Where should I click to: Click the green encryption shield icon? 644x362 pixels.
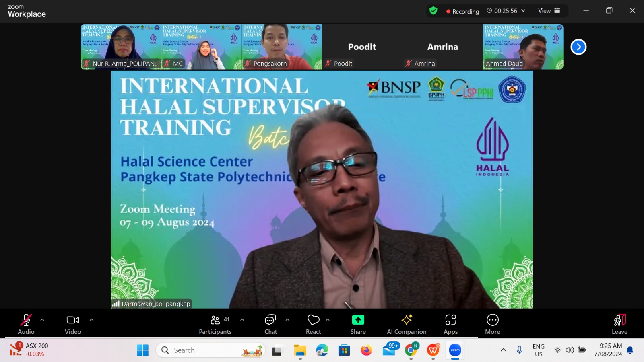433,11
